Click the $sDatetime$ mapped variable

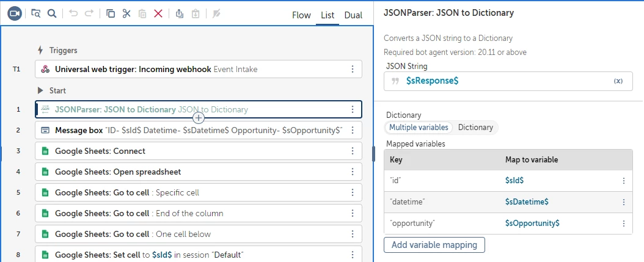pyautogui.click(x=527, y=202)
